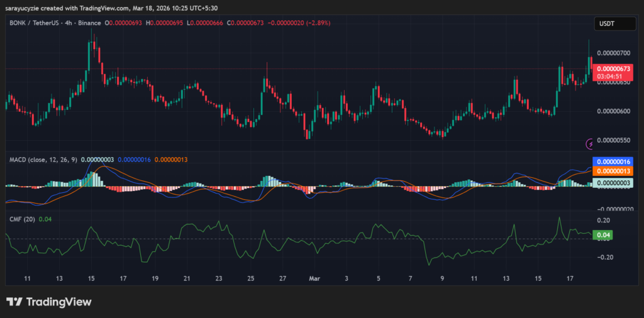The width and height of the screenshot is (644, 318).
Task: Click the blue MACD value label 0.00000016
Action: (x=613, y=162)
